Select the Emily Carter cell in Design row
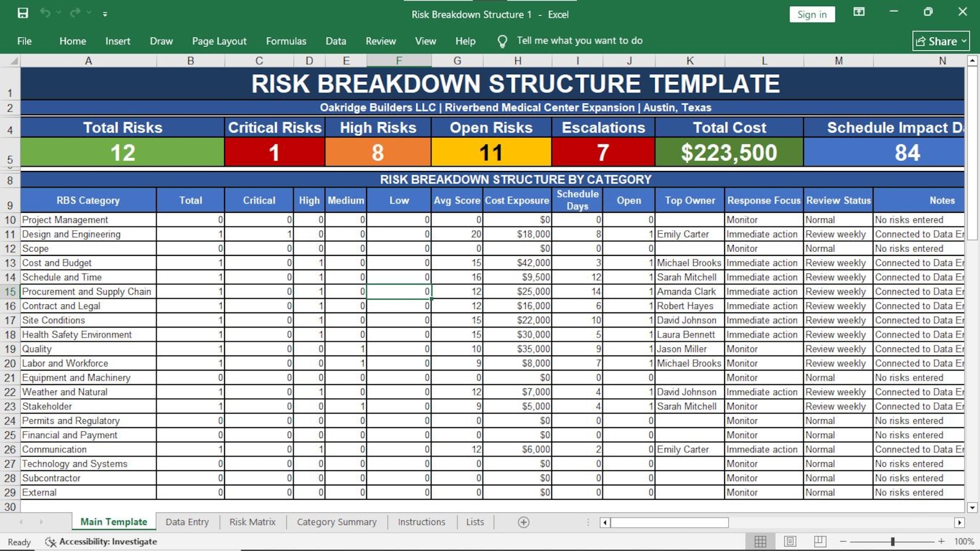The height and width of the screenshot is (551, 980). [x=690, y=234]
